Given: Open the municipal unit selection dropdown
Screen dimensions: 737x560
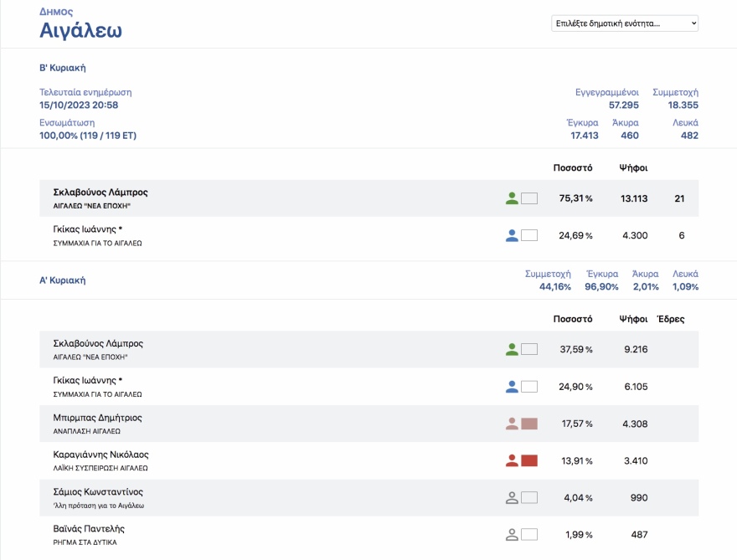Looking at the screenshot, I should click(x=624, y=23).
